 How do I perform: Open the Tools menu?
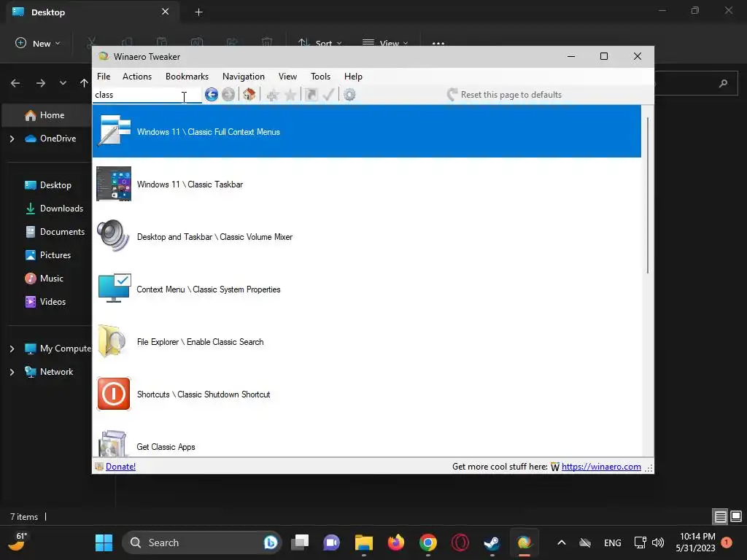coord(321,77)
